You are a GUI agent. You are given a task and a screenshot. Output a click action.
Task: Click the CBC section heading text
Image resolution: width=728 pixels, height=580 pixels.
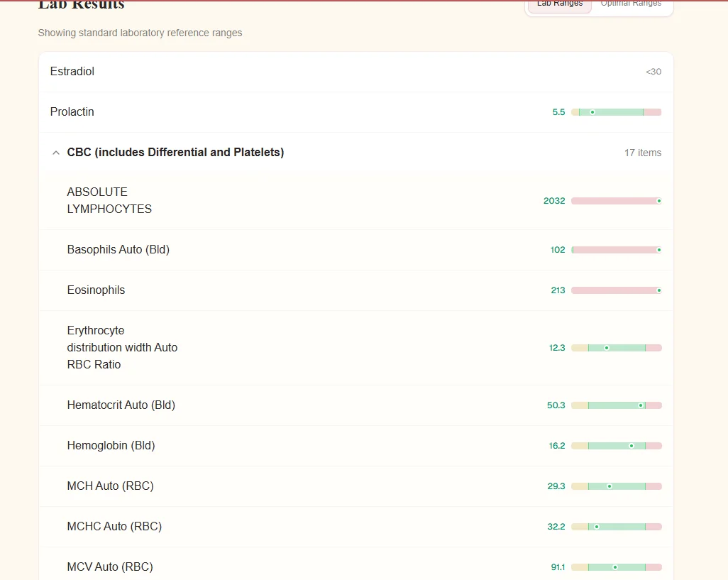click(175, 153)
